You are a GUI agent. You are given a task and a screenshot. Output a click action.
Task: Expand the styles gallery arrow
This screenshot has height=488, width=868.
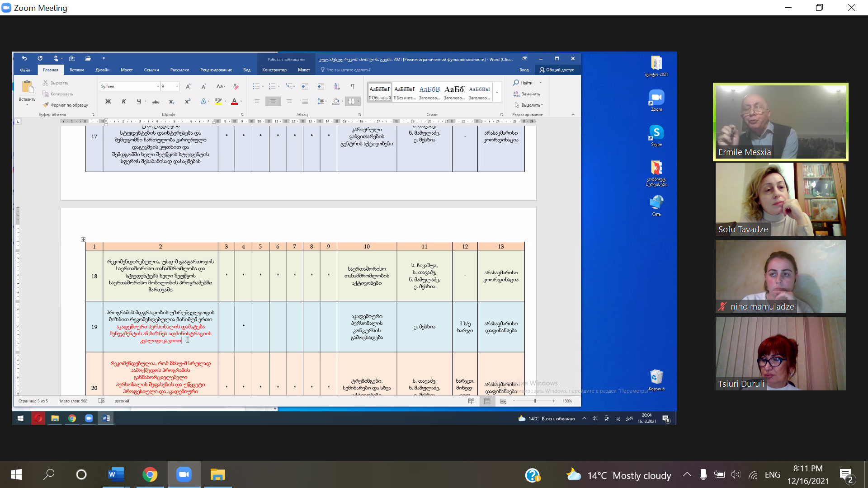tap(497, 92)
